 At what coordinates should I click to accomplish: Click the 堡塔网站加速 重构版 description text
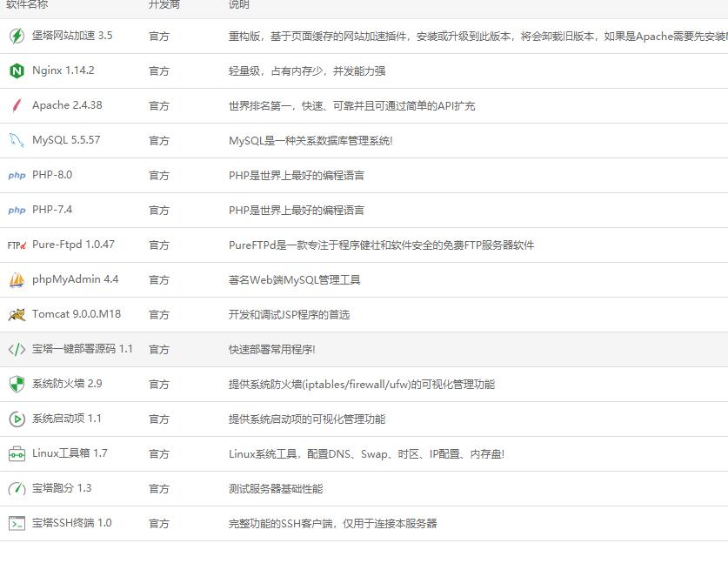click(x=478, y=37)
